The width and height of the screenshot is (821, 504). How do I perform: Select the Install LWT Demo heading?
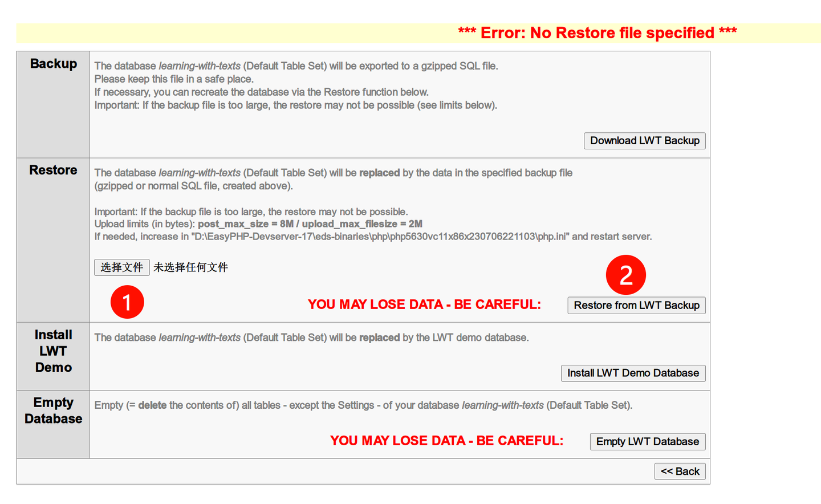pyautogui.click(x=54, y=351)
